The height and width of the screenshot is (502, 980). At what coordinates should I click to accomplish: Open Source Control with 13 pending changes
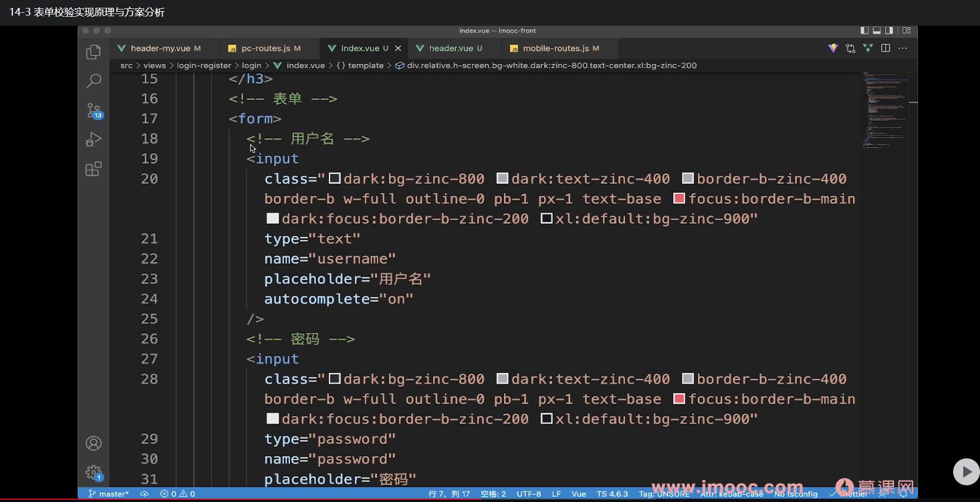[94, 111]
